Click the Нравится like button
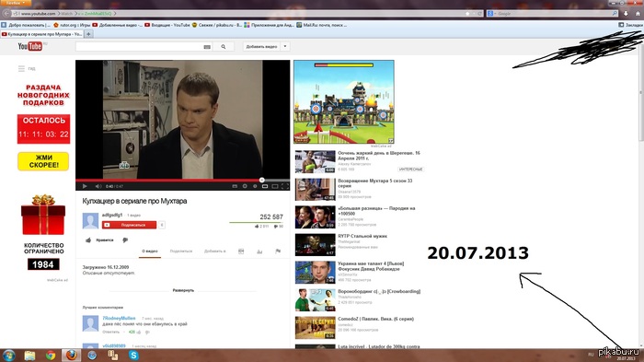 click(x=99, y=239)
